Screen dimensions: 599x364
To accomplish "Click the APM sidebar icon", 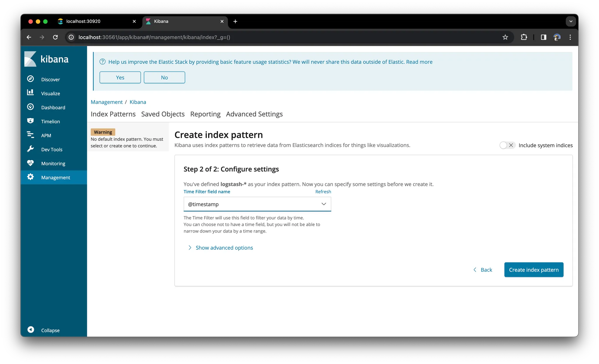I will [x=30, y=135].
